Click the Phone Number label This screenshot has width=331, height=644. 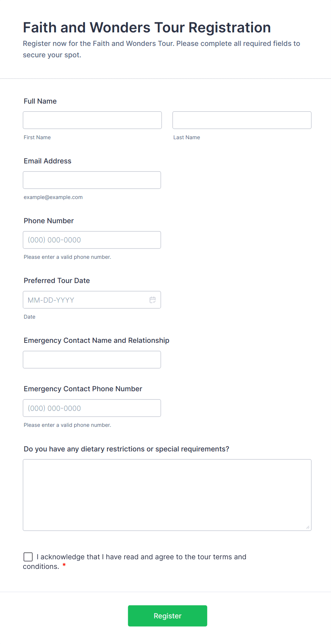49,221
